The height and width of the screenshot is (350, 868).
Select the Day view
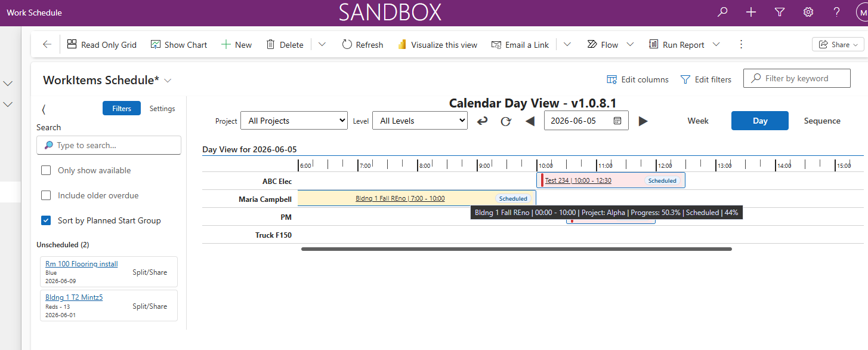coord(760,121)
